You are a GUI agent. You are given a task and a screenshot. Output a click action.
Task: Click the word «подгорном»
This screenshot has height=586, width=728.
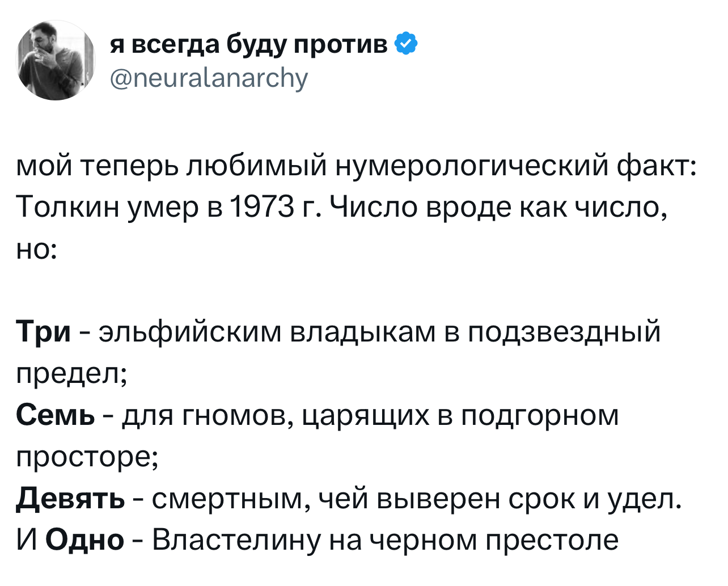point(539,415)
